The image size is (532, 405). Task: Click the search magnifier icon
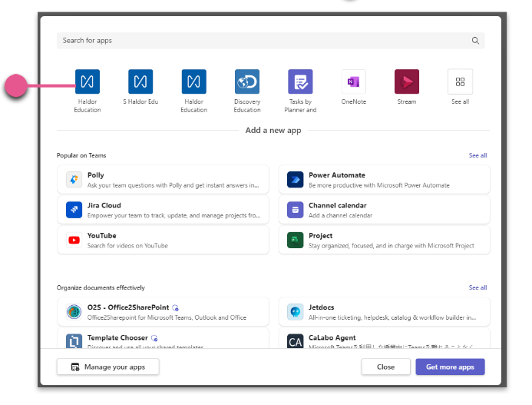click(475, 41)
